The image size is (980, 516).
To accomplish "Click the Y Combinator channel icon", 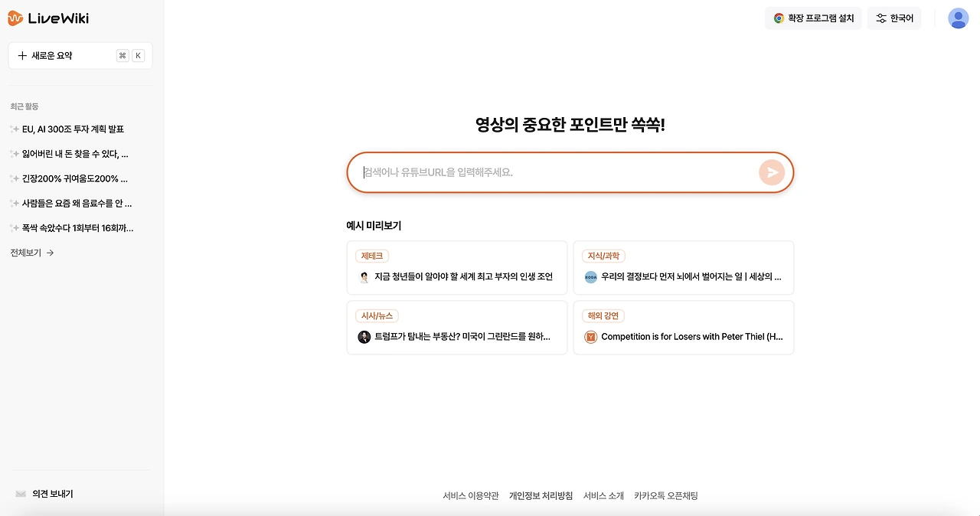I will 590,337.
